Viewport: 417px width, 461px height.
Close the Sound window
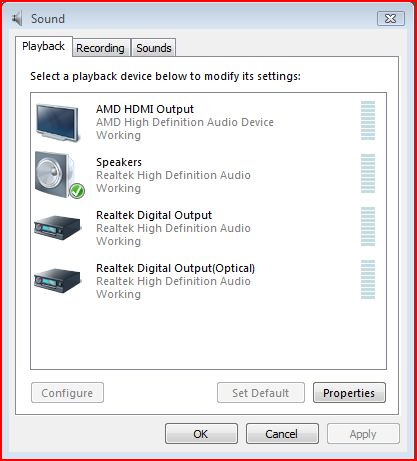(x=391, y=18)
